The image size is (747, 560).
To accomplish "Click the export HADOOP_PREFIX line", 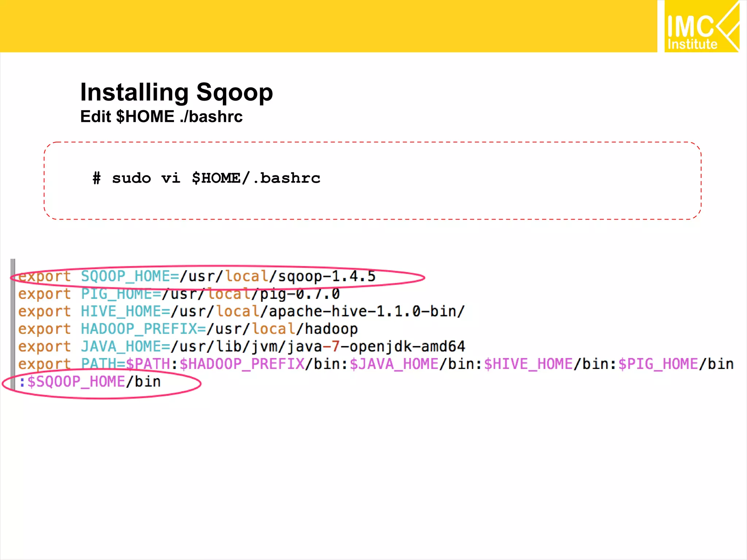I will click(x=188, y=329).
